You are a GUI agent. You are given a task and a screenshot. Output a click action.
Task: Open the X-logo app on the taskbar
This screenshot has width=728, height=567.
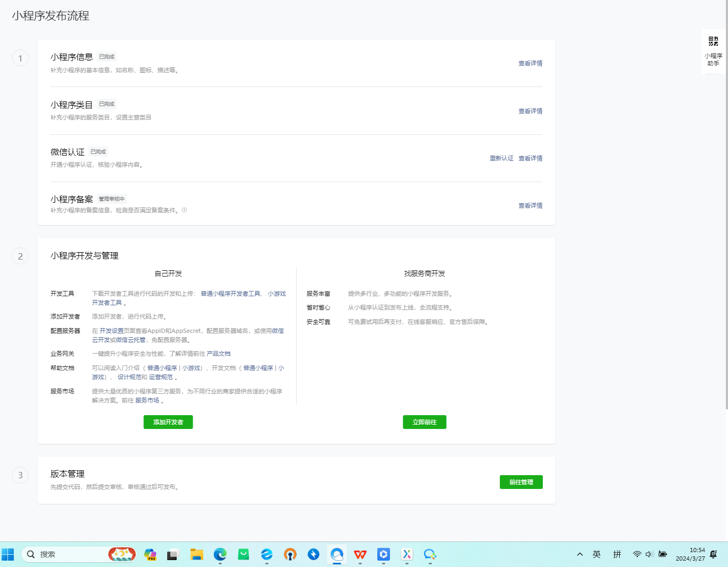click(407, 554)
